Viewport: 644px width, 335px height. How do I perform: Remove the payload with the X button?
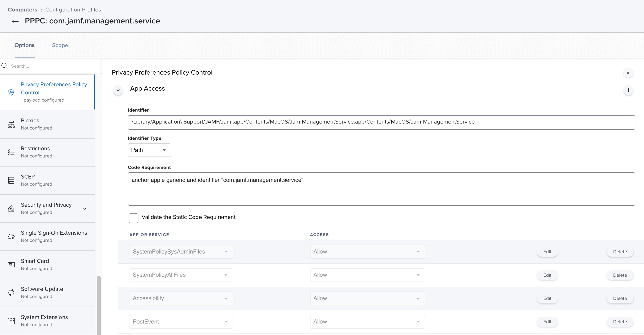628,73
